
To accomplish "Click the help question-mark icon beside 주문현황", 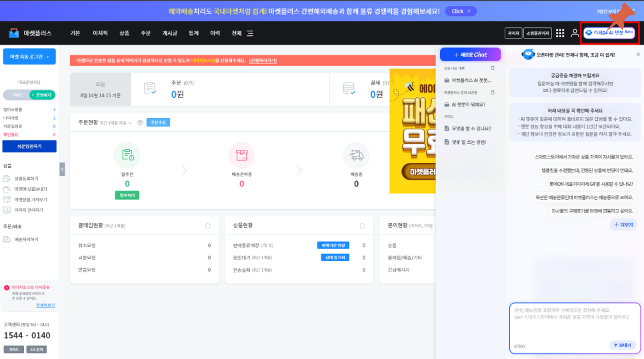I will pyautogui.click(x=140, y=123).
